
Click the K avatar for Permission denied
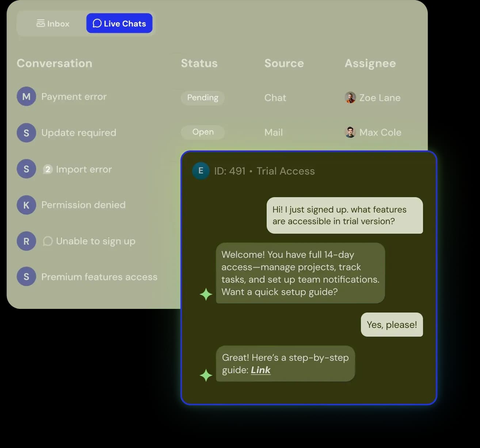click(26, 205)
